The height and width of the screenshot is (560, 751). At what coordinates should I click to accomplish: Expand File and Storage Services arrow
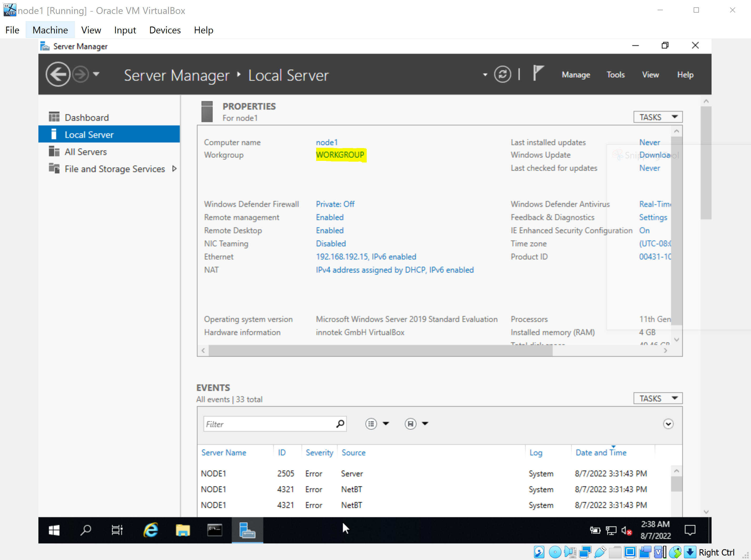point(174,169)
